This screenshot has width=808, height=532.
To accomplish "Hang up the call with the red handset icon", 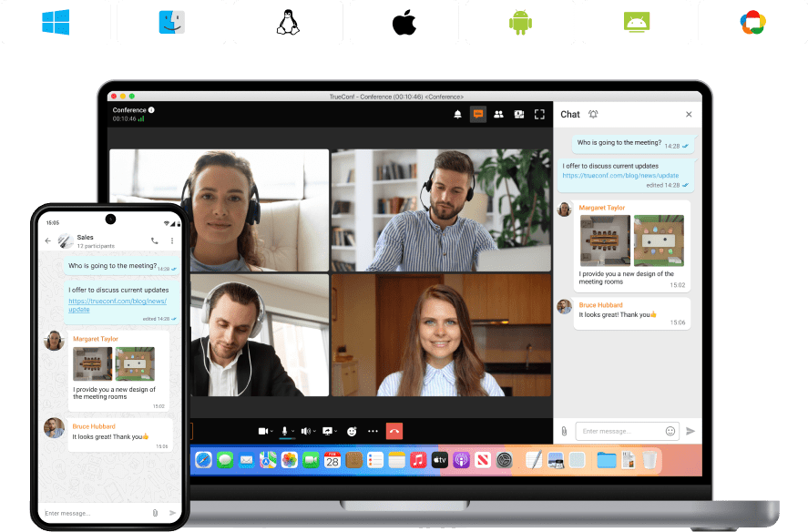I will [x=394, y=430].
